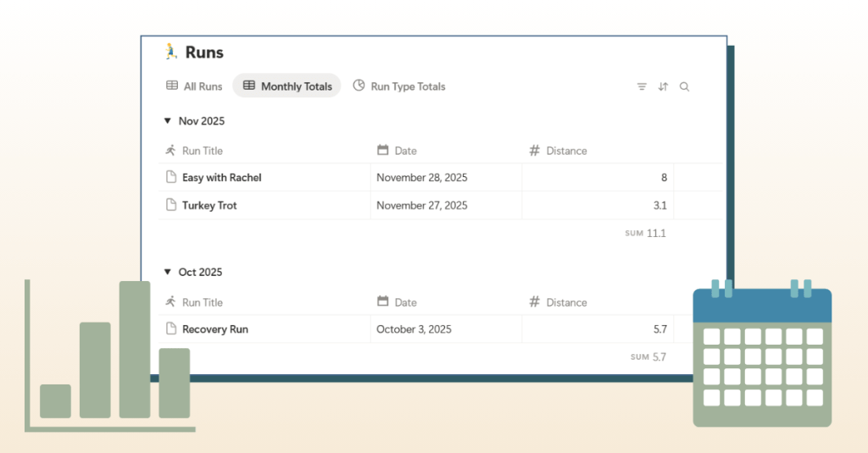Open search with the magnifier icon

tap(684, 86)
